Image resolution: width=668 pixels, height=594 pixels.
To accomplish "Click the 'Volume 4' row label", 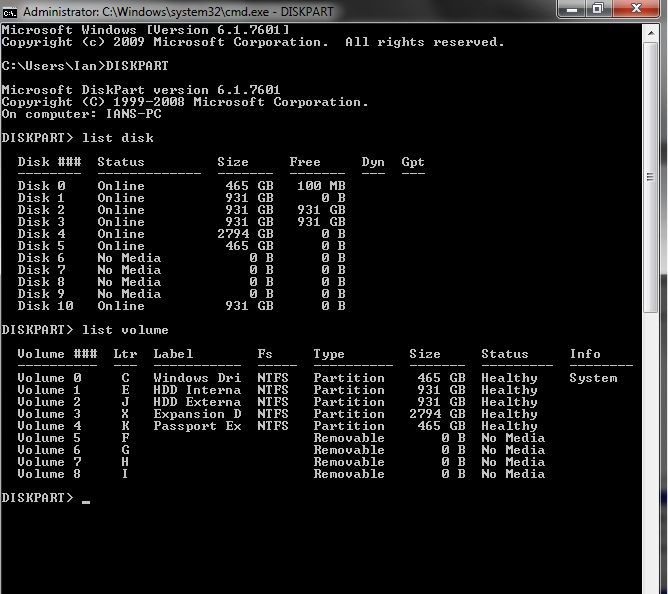I will tap(49, 426).
